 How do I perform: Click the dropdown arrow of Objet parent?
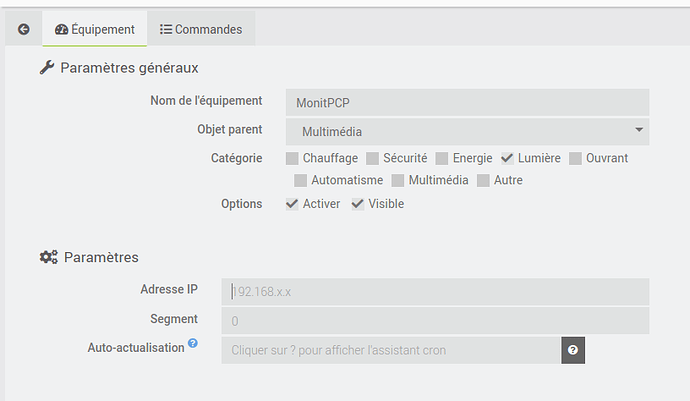(639, 130)
